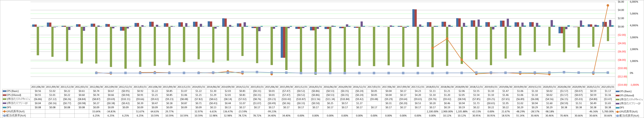Viewport: 644px width, 118px height.
Task: Select the 5,700.00% EPS growth cell
Action: click(x=608, y=112)
